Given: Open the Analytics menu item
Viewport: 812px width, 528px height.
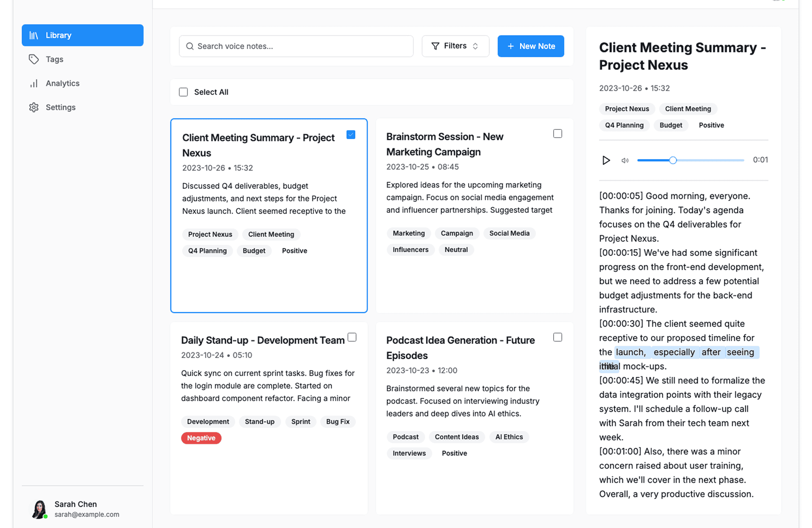Looking at the screenshot, I should [x=63, y=83].
